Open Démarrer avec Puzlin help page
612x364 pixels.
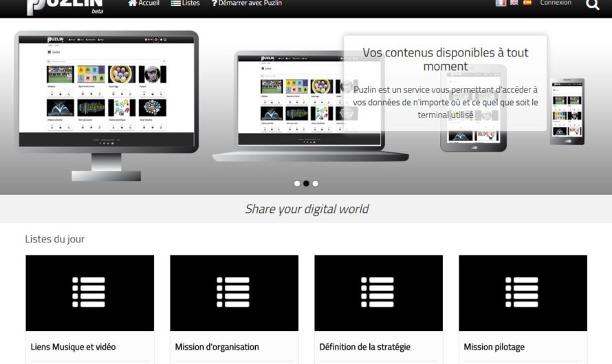coord(247,3)
